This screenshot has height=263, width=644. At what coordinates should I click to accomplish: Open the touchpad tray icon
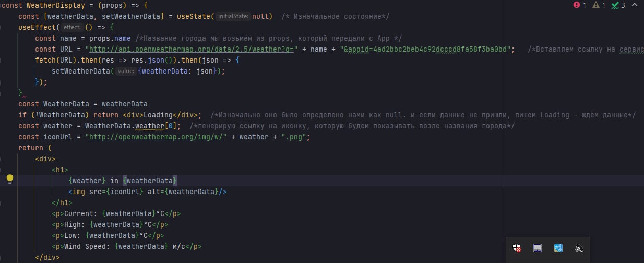[538, 248]
